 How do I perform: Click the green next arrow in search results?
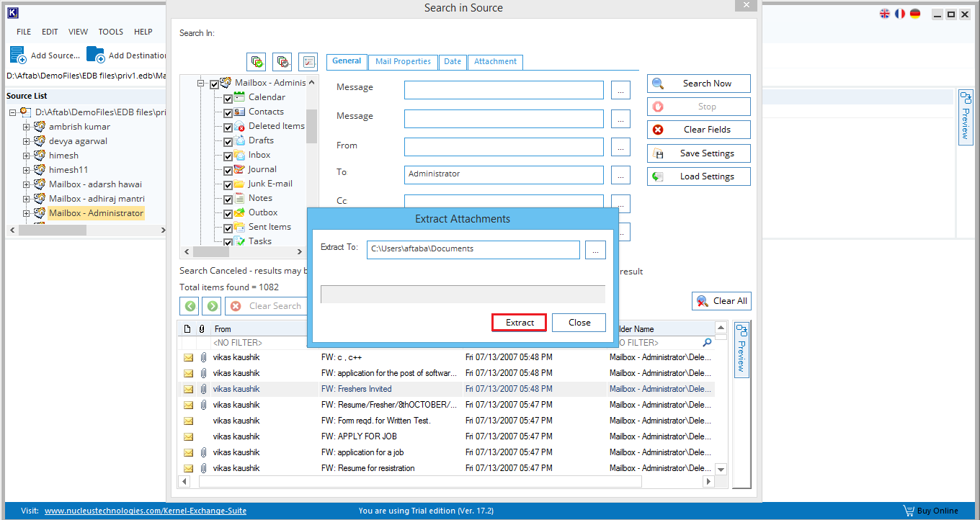[x=211, y=306]
